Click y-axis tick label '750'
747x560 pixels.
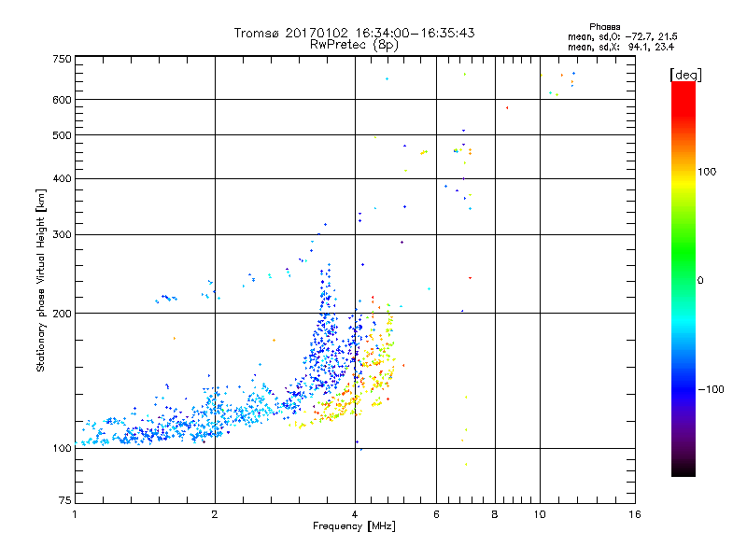click(62, 59)
